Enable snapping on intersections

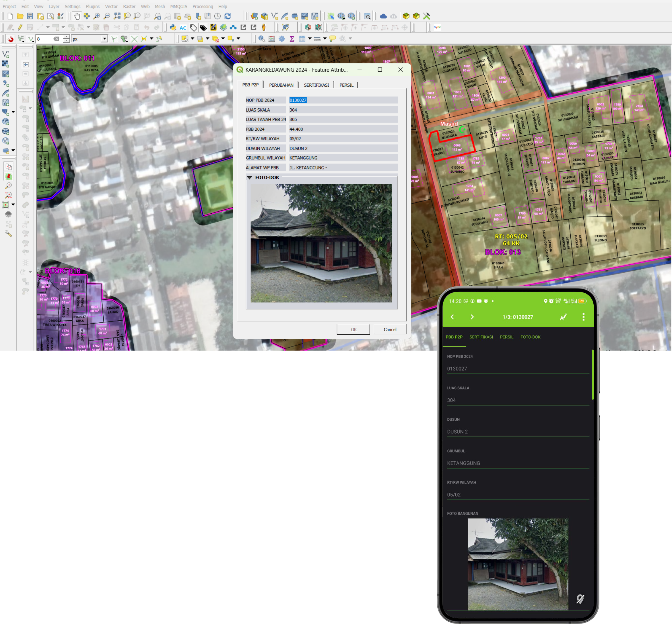pyautogui.click(x=135, y=39)
